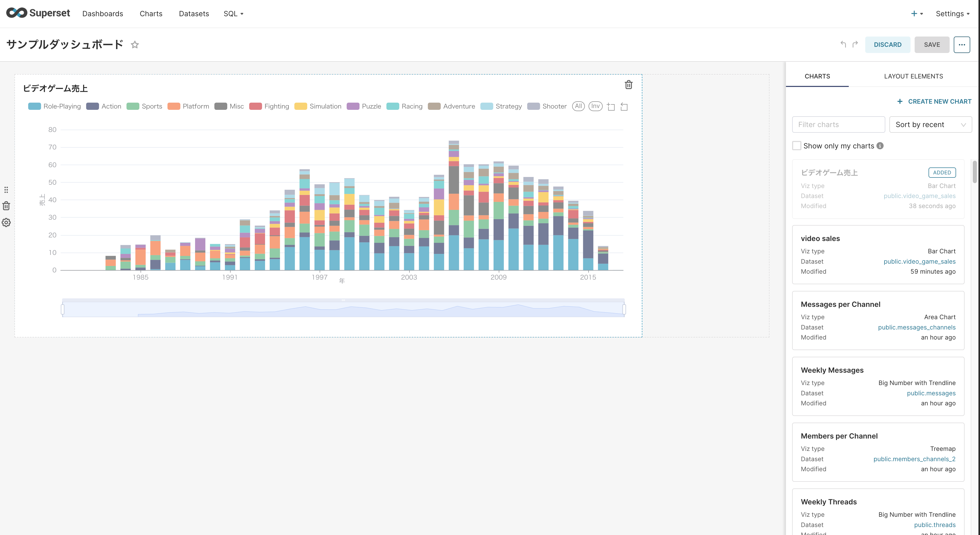Favorite the dashboard with the star icon
The image size is (980, 535).
(135, 44)
